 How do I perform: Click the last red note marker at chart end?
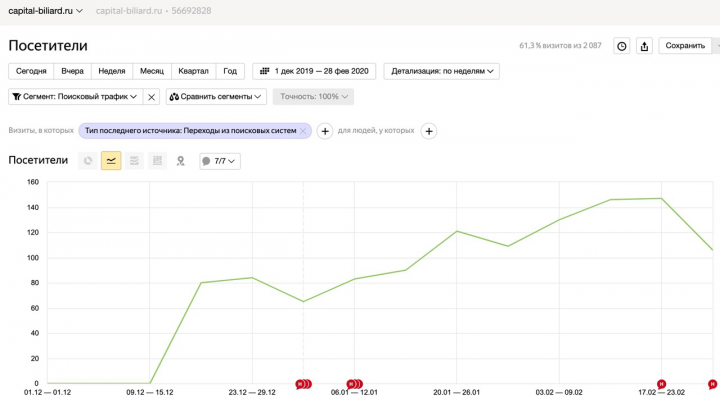coord(712,384)
